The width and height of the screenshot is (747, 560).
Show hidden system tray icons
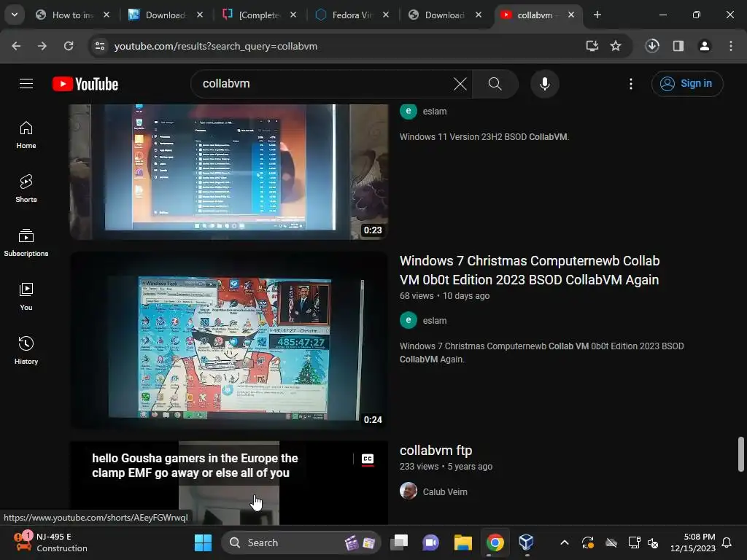pyautogui.click(x=564, y=542)
